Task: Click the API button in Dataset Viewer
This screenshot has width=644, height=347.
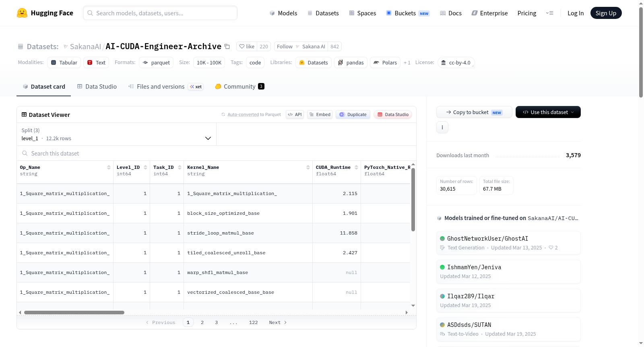Action: click(295, 114)
